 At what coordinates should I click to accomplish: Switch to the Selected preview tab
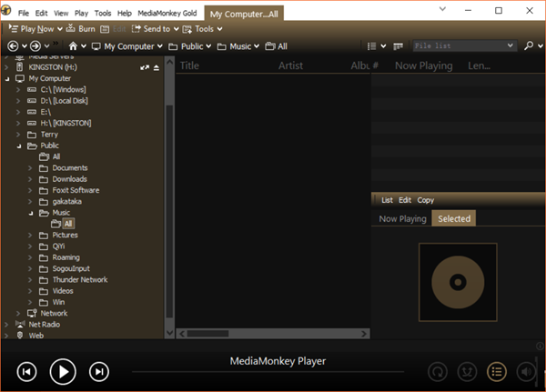(x=454, y=218)
